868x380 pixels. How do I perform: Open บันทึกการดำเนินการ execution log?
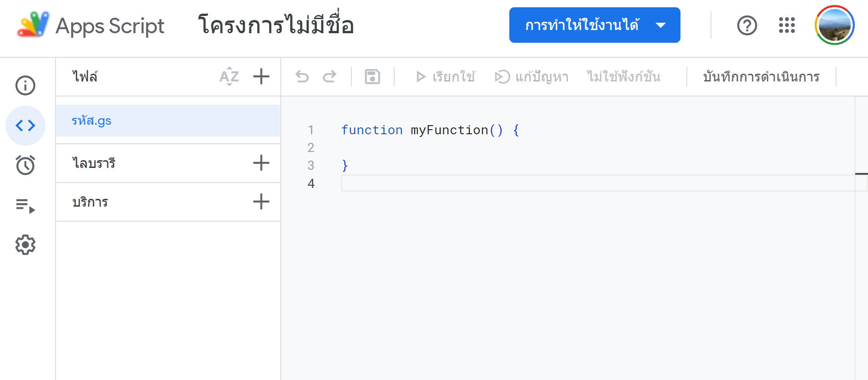point(761,76)
